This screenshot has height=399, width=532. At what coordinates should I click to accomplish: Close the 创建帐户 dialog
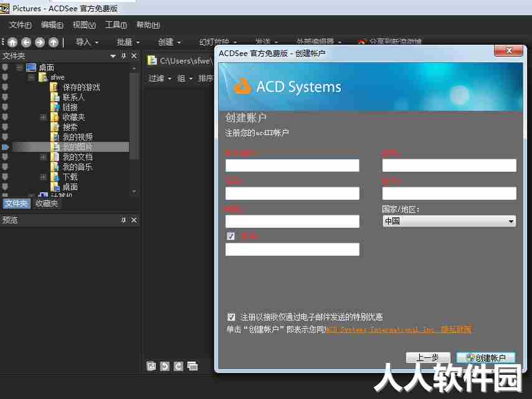click(x=508, y=50)
